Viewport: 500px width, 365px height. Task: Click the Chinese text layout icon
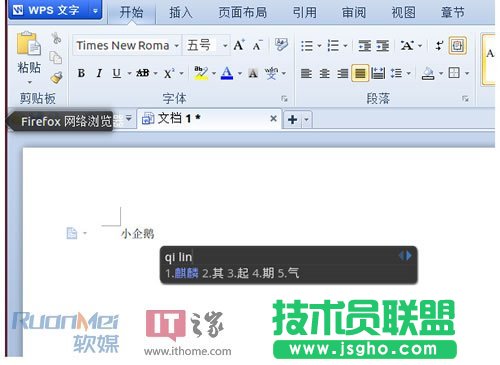point(407,46)
